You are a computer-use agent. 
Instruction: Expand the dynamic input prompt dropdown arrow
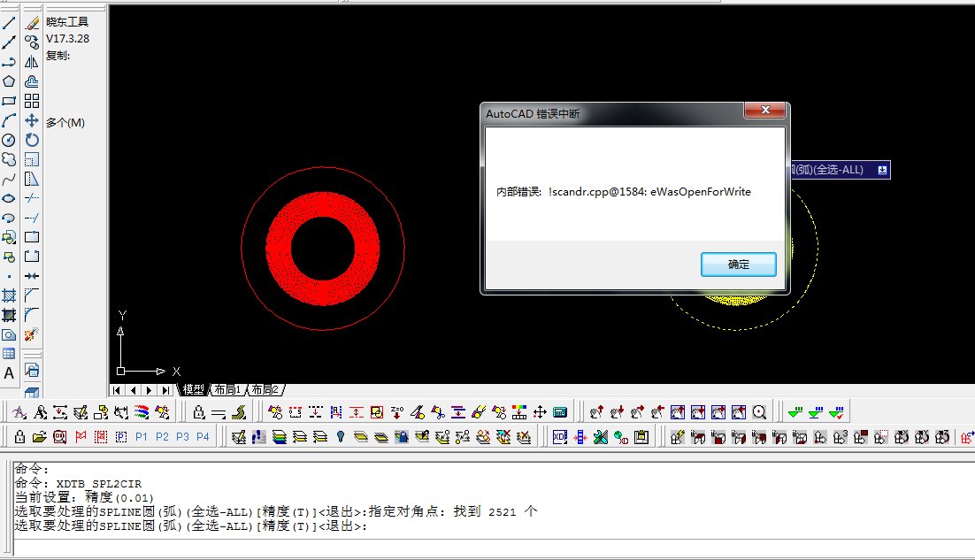tap(882, 170)
